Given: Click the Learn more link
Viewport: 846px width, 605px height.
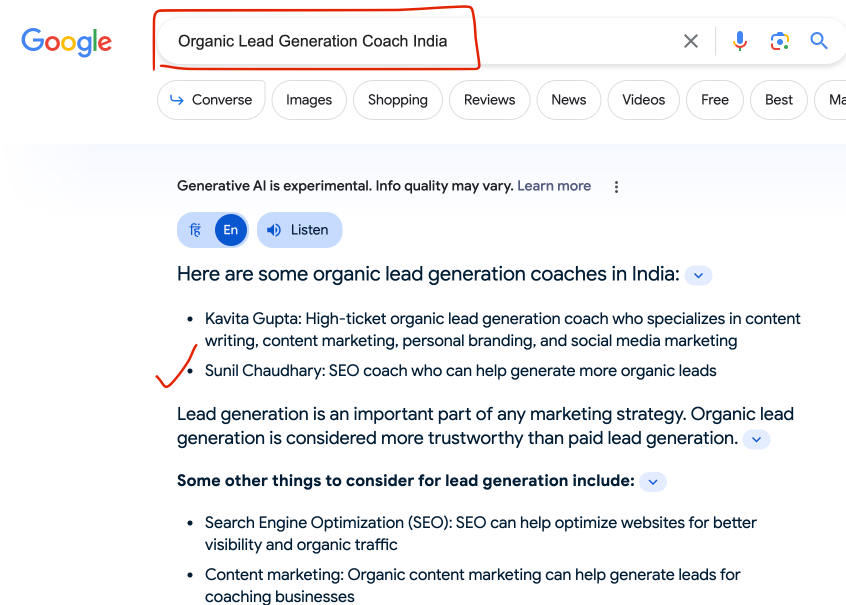Looking at the screenshot, I should tap(554, 186).
